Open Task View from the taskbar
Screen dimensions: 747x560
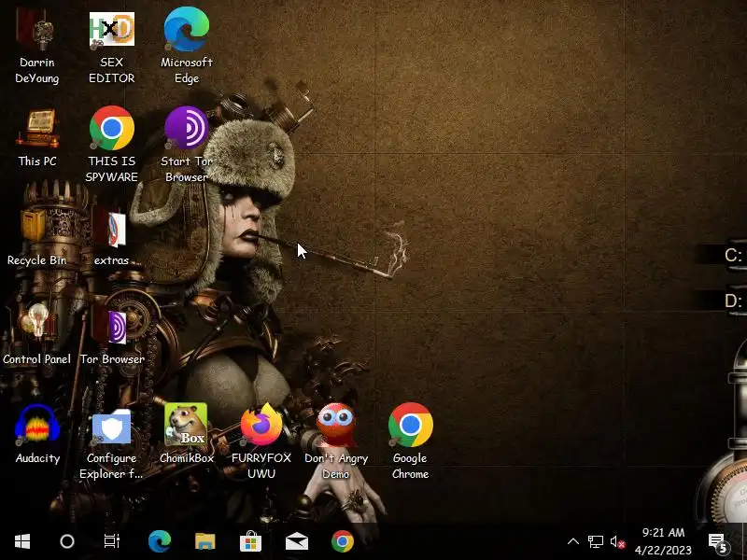112,541
